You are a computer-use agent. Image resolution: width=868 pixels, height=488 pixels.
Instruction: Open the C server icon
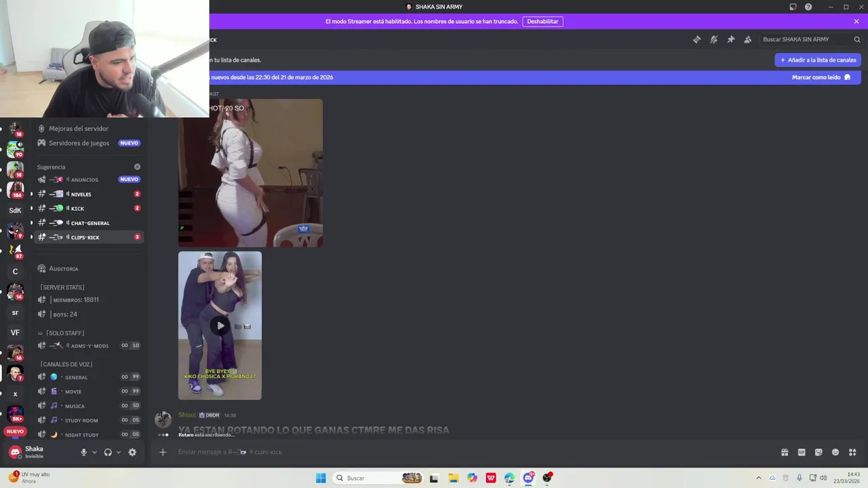(15, 272)
